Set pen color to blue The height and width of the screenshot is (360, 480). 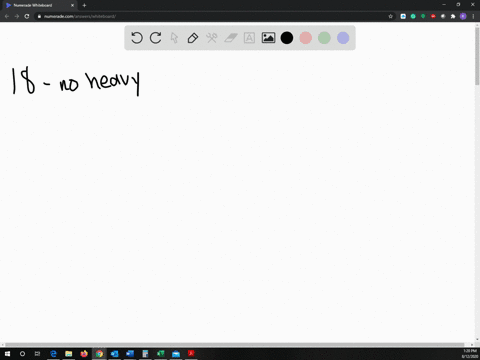click(x=343, y=38)
